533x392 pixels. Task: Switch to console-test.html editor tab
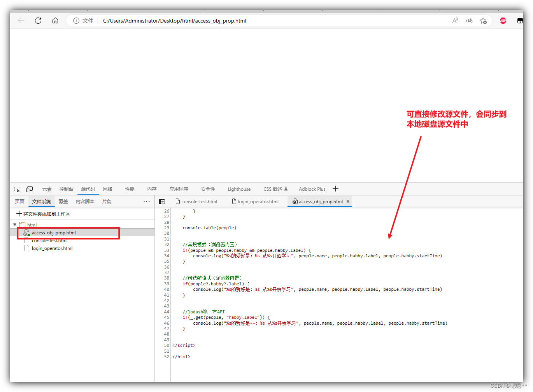click(x=196, y=202)
